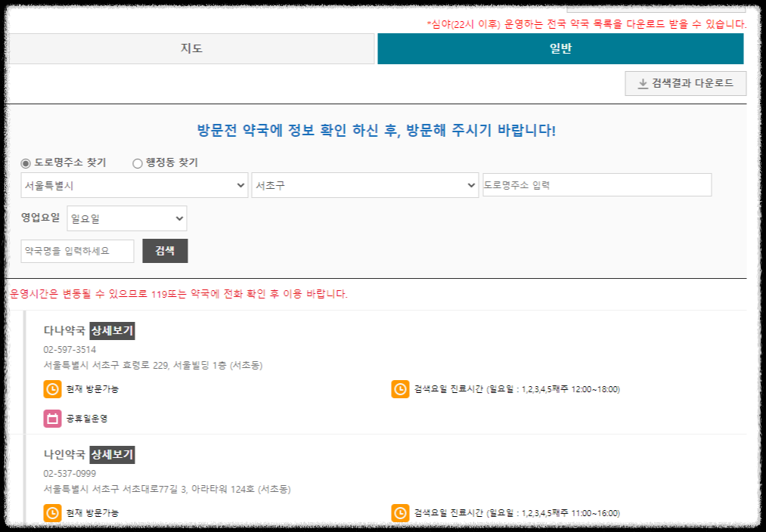Click the 검색결과 다운로드 button
This screenshot has height=532, width=766.
click(x=684, y=83)
